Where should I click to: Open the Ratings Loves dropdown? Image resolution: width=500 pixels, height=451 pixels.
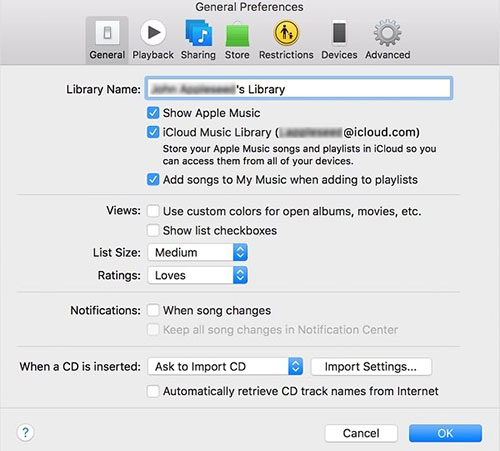point(197,275)
